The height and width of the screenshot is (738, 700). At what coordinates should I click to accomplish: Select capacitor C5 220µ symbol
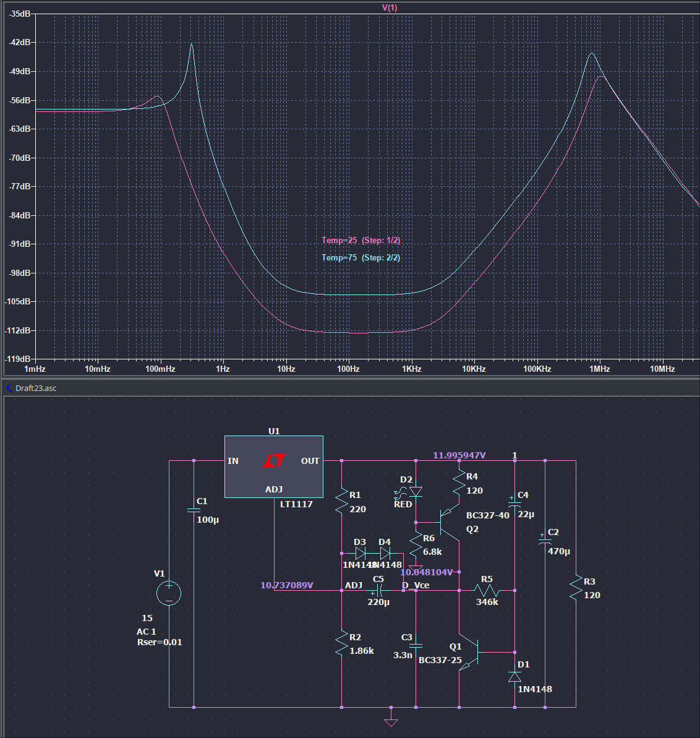click(x=379, y=590)
